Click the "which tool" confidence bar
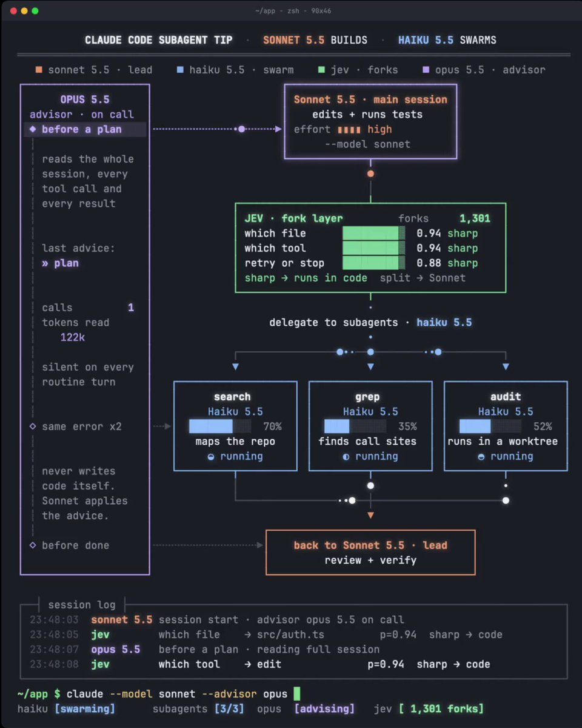Viewport: 582px width, 728px height. point(373,248)
